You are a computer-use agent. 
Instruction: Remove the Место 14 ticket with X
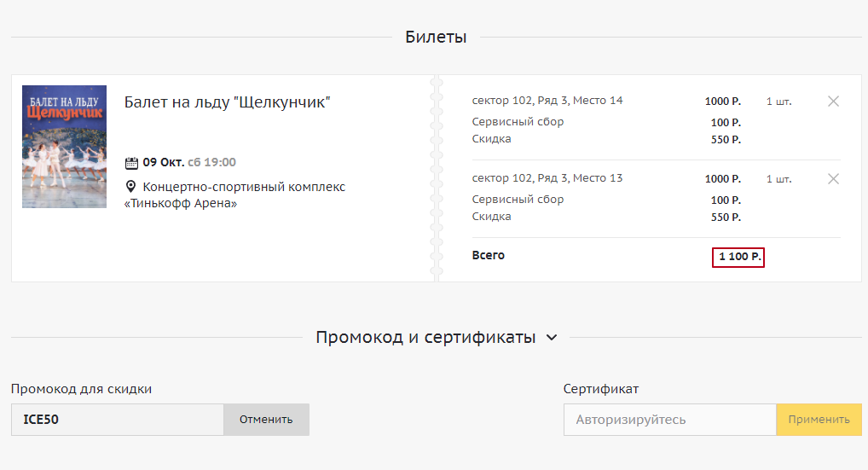pyautogui.click(x=833, y=102)
